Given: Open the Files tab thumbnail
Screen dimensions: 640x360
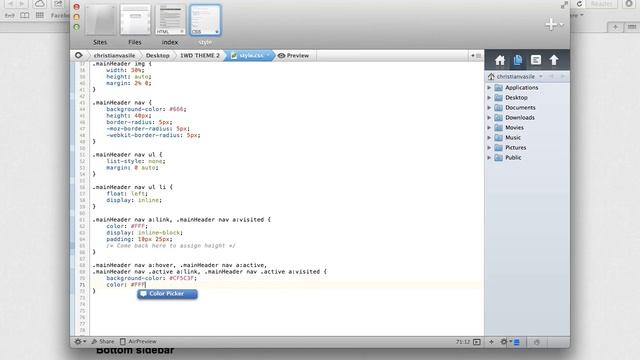Looking at the screenshot, I should pos(135,20).
